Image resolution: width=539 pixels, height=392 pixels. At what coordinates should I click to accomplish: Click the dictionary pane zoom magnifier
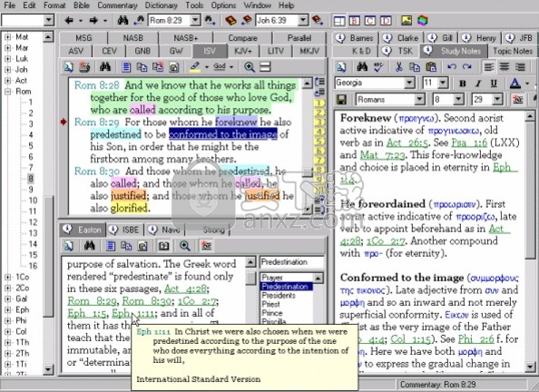[184, 246]
